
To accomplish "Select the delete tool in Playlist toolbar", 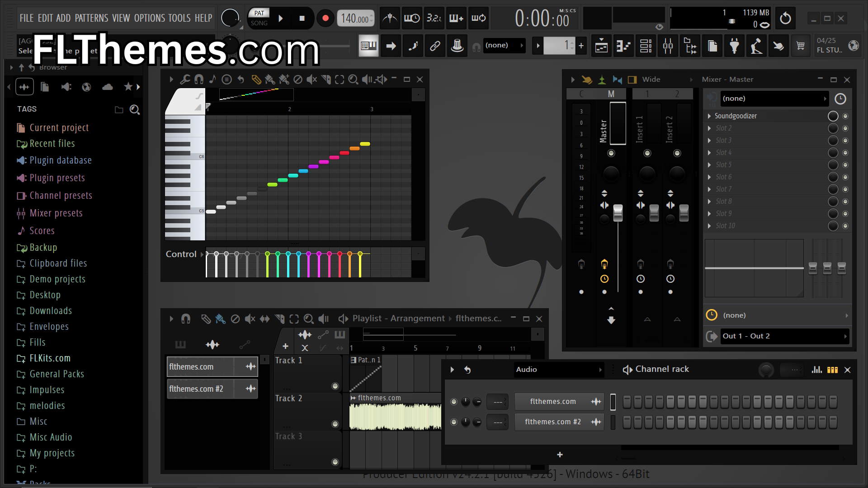I will coord(235,319).
